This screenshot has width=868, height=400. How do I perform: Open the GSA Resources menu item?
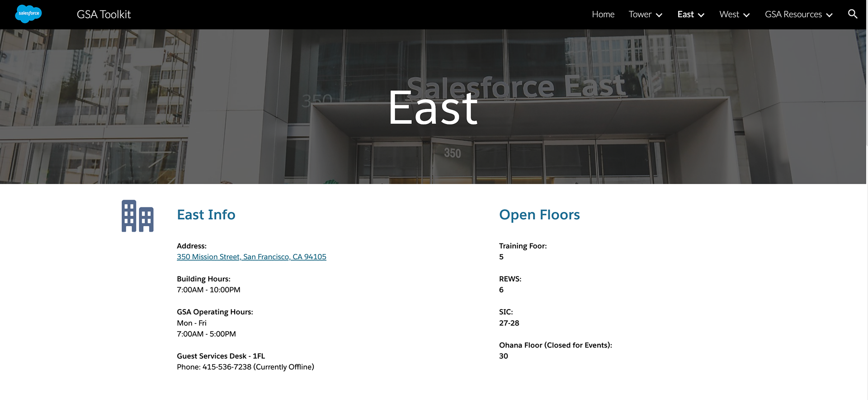pos(793,14)
